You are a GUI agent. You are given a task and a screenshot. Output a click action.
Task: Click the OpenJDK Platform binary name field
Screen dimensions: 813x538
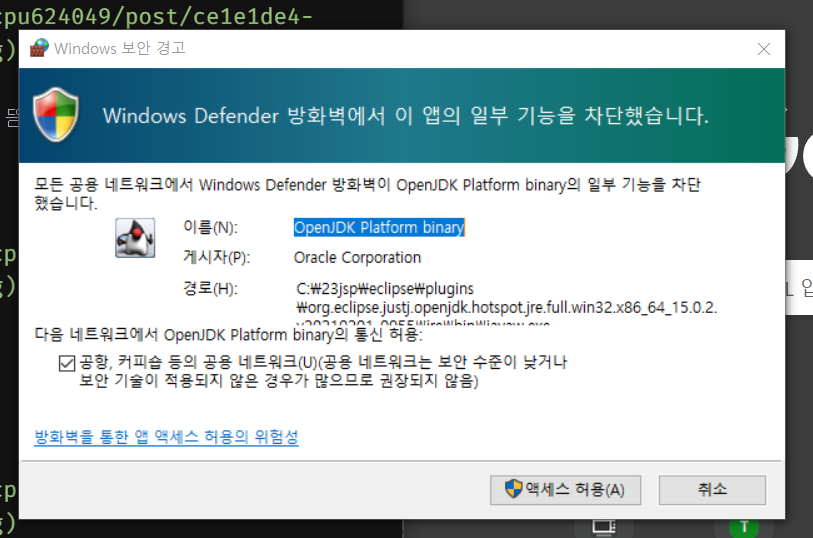point(379,228)
